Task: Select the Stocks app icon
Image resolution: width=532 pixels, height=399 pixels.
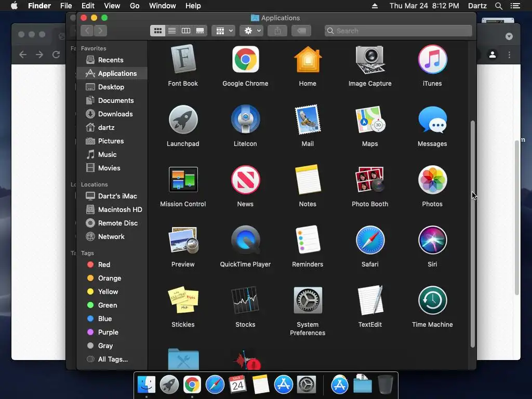Action: [x=245, y=300]
